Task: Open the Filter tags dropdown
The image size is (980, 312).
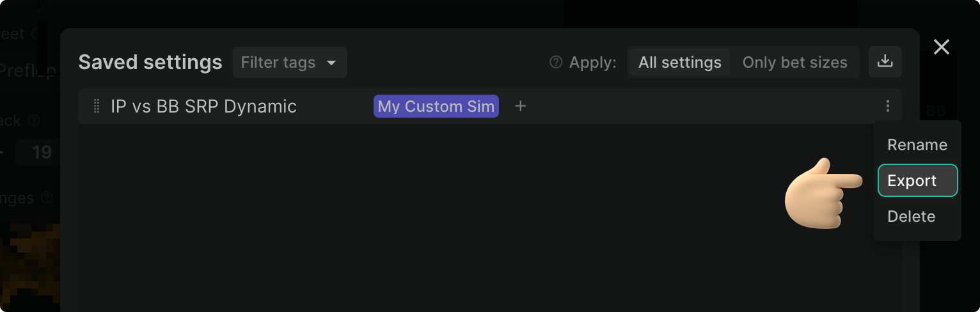Action: (x=289, y=62)
